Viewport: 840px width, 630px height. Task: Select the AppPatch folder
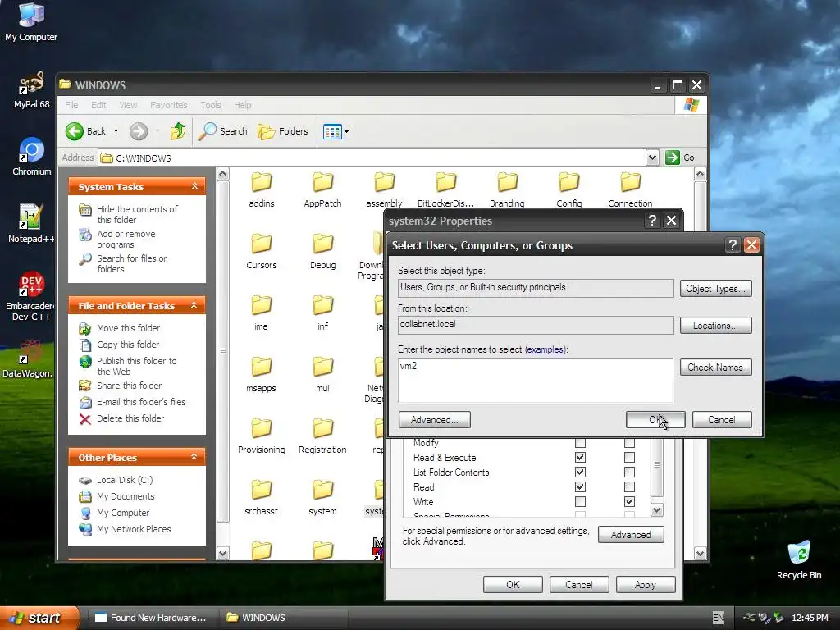322,189
